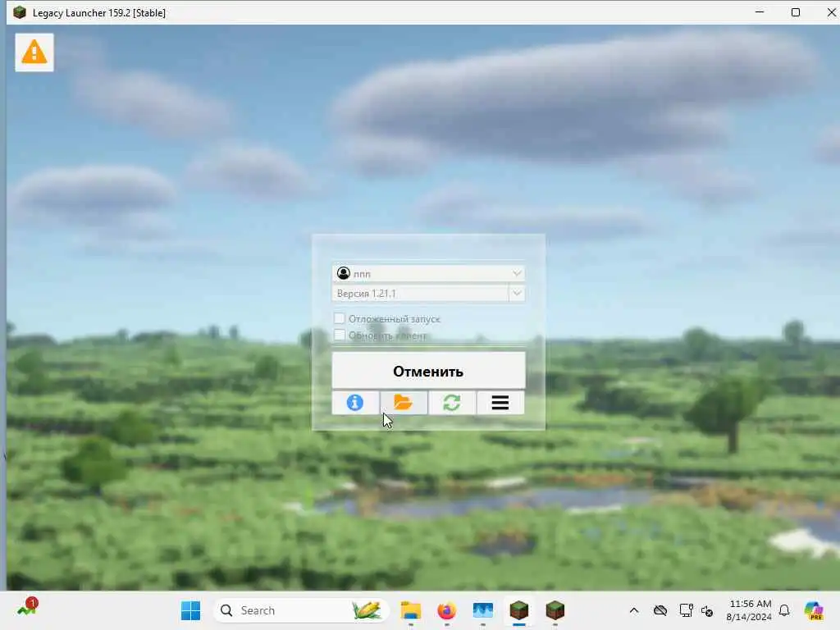Screen dimensions: 840x630
Task: Toggle the Отложенный запуск checkbox
Action: click(339, 318)
